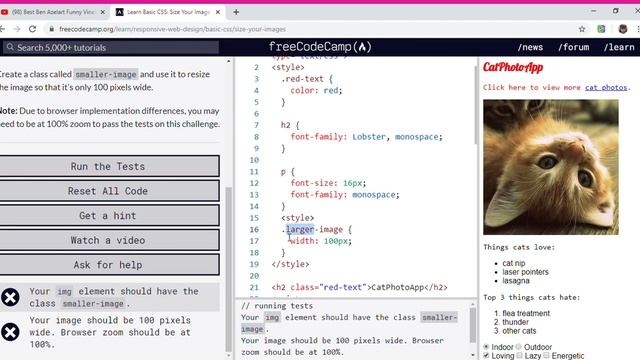640x360 pixels.
Task: Open a new browser tab
Action: point(236,12)
